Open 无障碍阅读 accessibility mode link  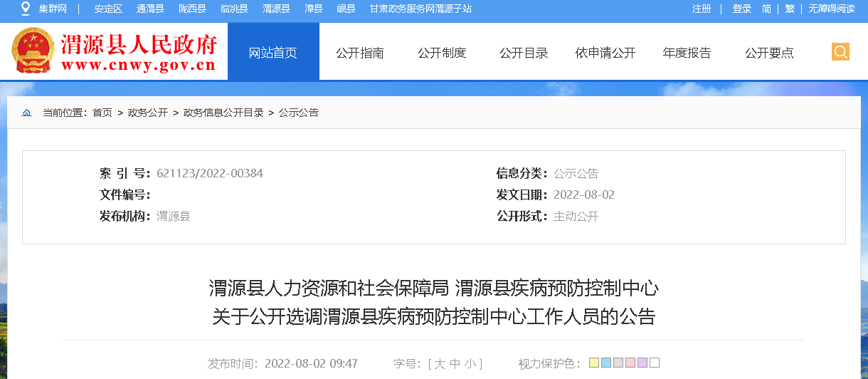(832, 9)
